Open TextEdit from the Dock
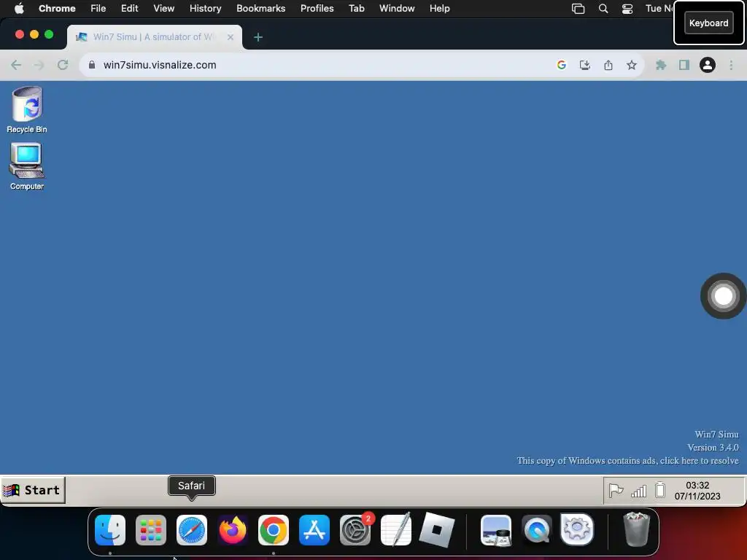This screenshot has width=747, height=560. (396, 529)
